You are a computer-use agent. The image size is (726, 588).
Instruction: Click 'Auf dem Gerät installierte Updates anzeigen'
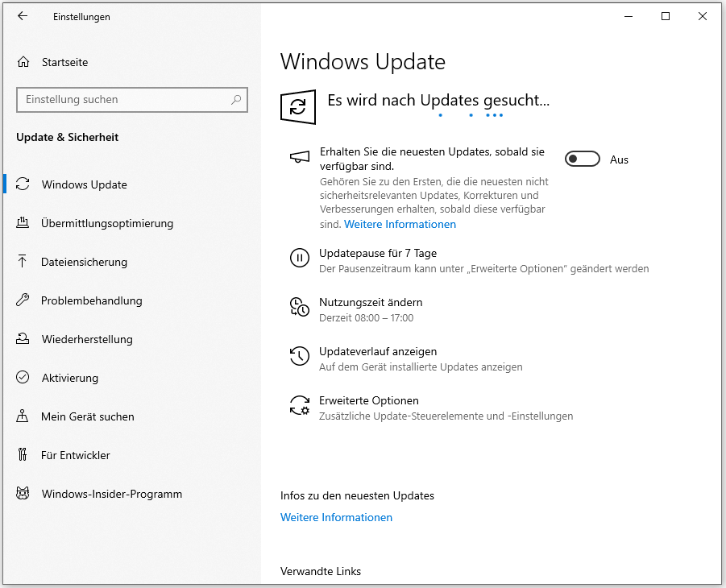pyautogui.click(x=421, y=366)
